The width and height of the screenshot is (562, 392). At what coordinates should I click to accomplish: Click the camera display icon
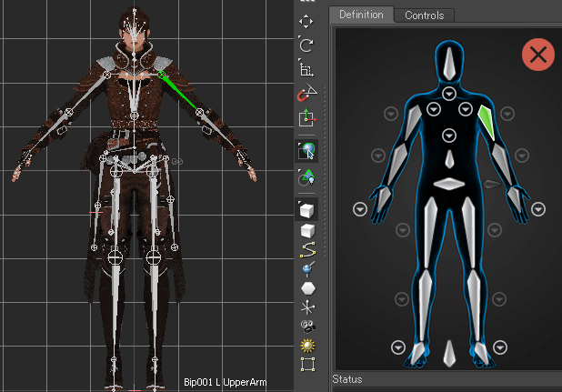(x=307, y=326)
